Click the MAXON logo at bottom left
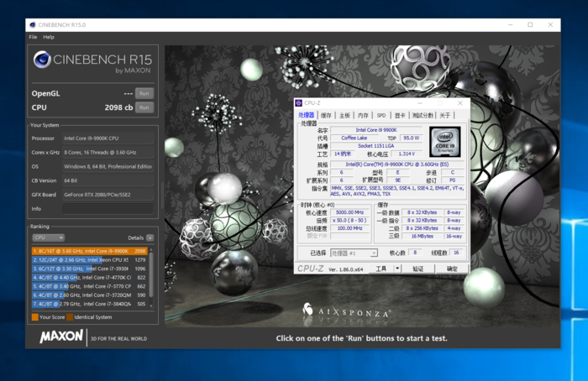588x381 pixels. point(61,337)
